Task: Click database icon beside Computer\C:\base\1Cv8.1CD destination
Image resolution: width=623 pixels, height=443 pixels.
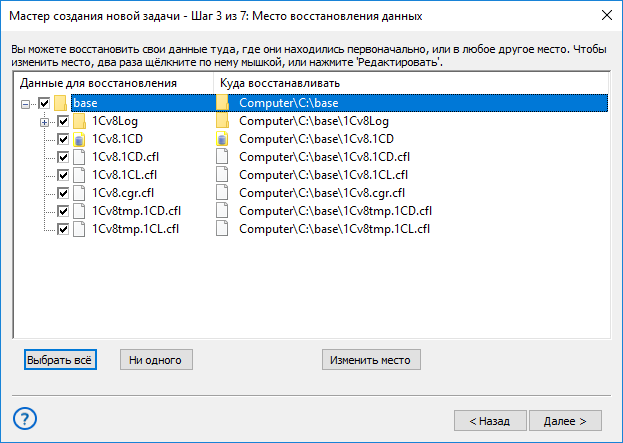Action: coord(222,139)
